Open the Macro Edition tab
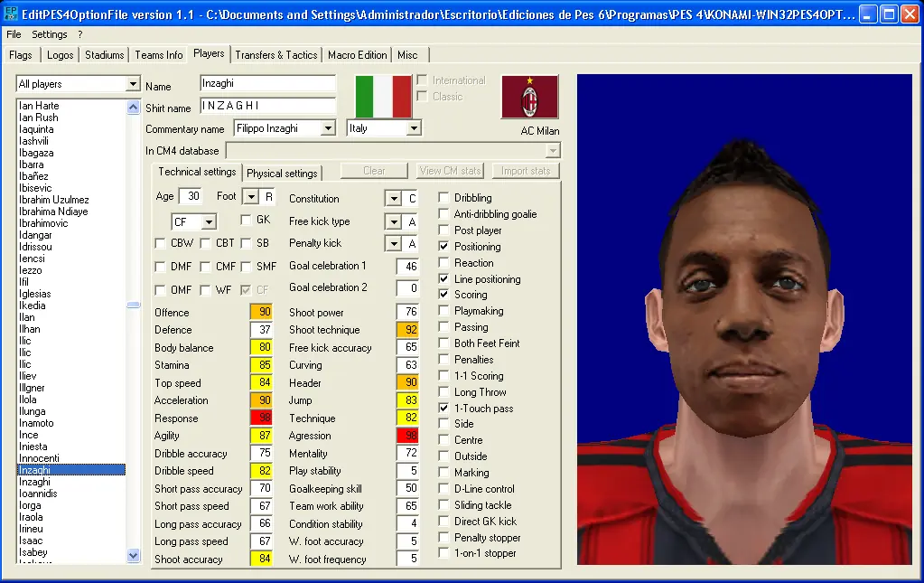 tap(357, 55)
